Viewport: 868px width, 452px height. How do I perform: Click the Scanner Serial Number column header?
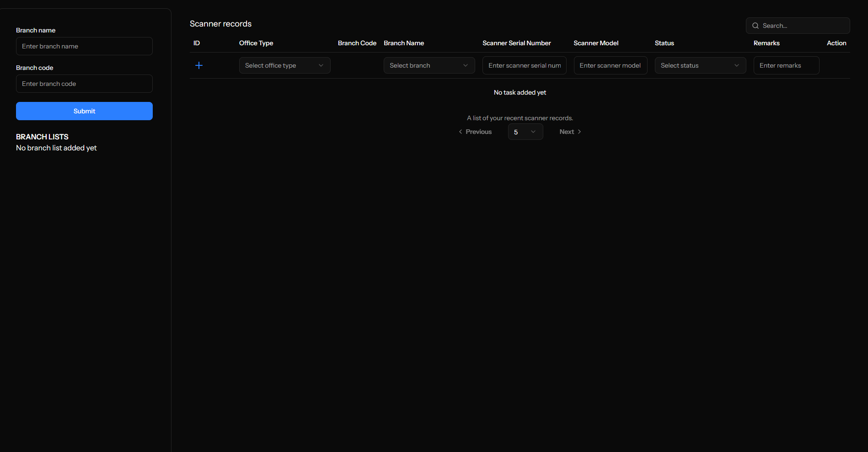coord(516,43)
